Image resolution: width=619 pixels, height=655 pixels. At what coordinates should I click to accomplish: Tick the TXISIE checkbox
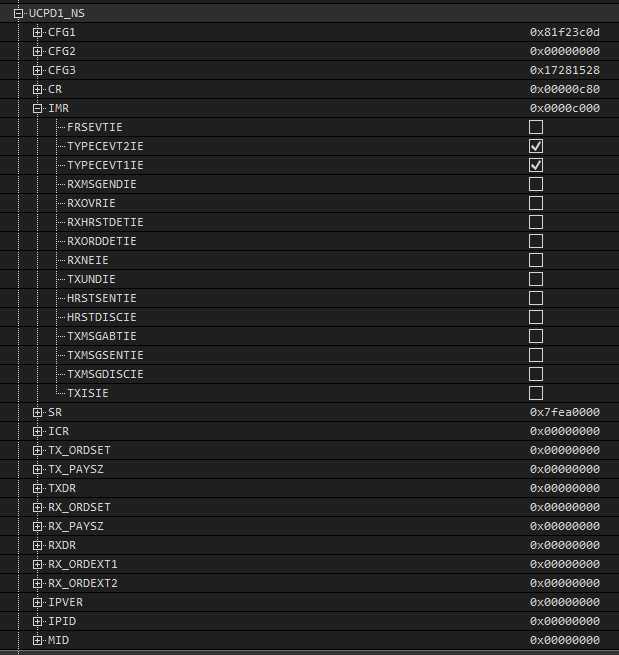[536, 393]
